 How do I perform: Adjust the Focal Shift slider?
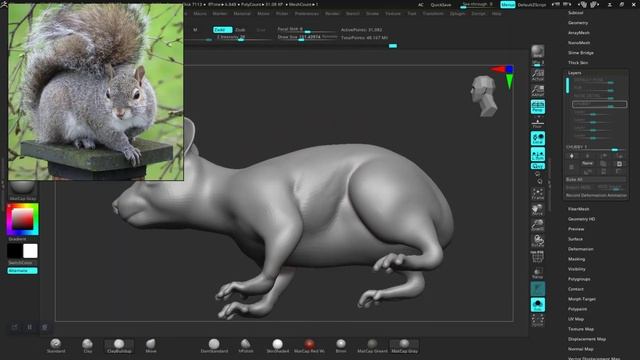point(307,30)
